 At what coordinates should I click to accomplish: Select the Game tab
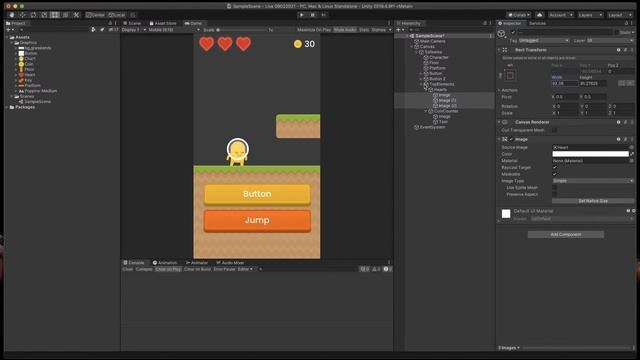pyautogui.click(x=193, y=23)
